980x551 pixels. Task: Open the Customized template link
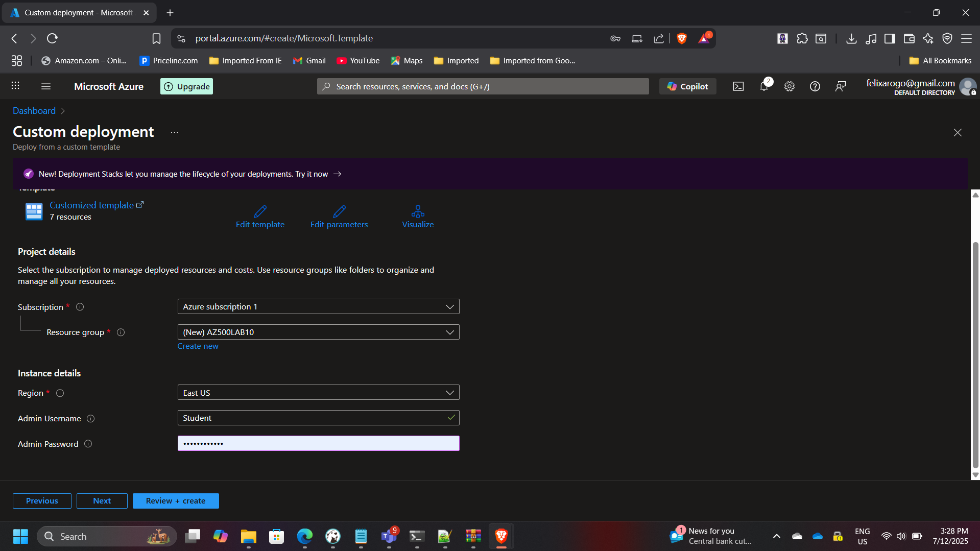(92, 205)
